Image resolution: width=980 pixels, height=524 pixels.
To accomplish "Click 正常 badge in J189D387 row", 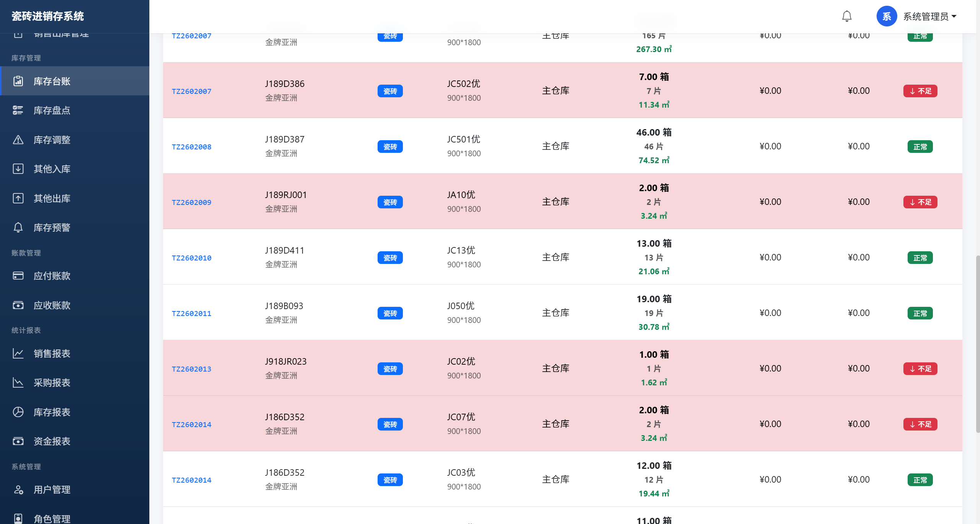I will 920,147.
